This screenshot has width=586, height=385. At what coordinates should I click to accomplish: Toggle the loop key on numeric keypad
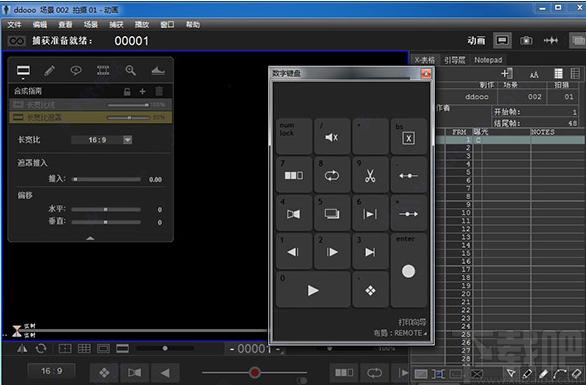click(332, 175)
